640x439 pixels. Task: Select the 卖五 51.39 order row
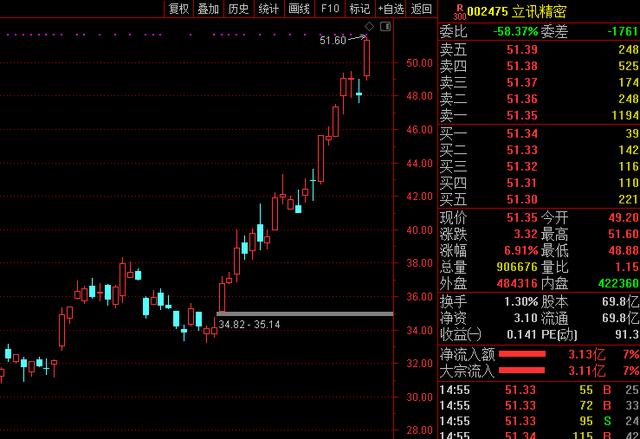(539, 50)
